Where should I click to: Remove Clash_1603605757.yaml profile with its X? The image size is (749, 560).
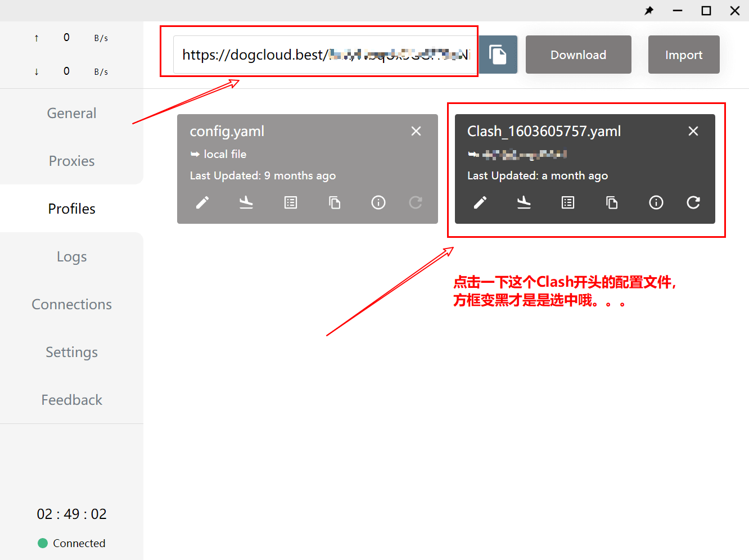click(x=693, y=131)
